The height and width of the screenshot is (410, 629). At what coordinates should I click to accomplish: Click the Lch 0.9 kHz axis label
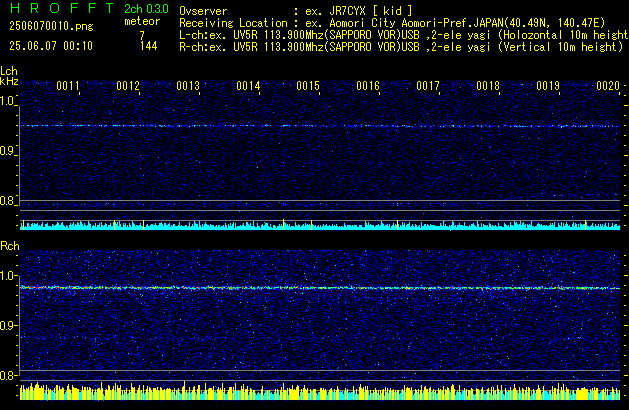pos(7,151)
